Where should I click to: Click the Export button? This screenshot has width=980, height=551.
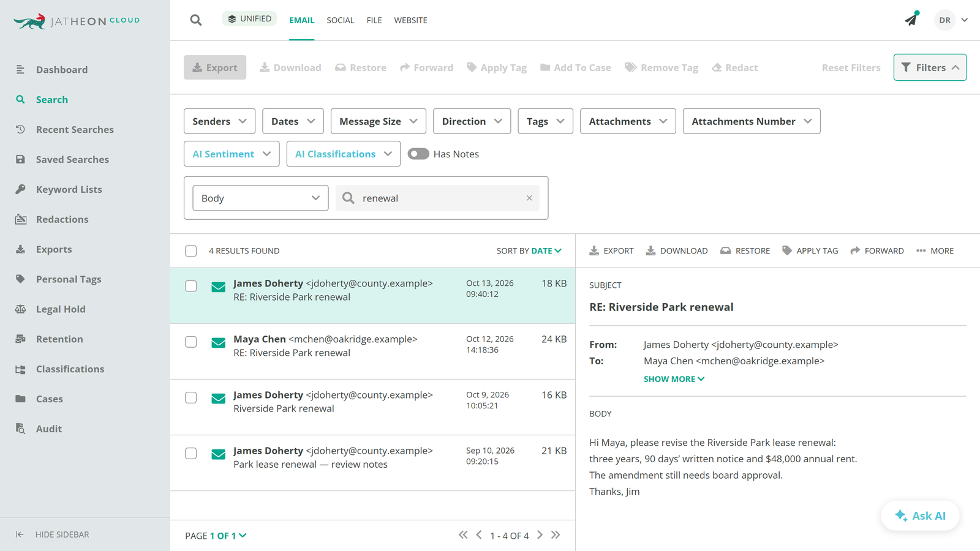tap(215, 67)
